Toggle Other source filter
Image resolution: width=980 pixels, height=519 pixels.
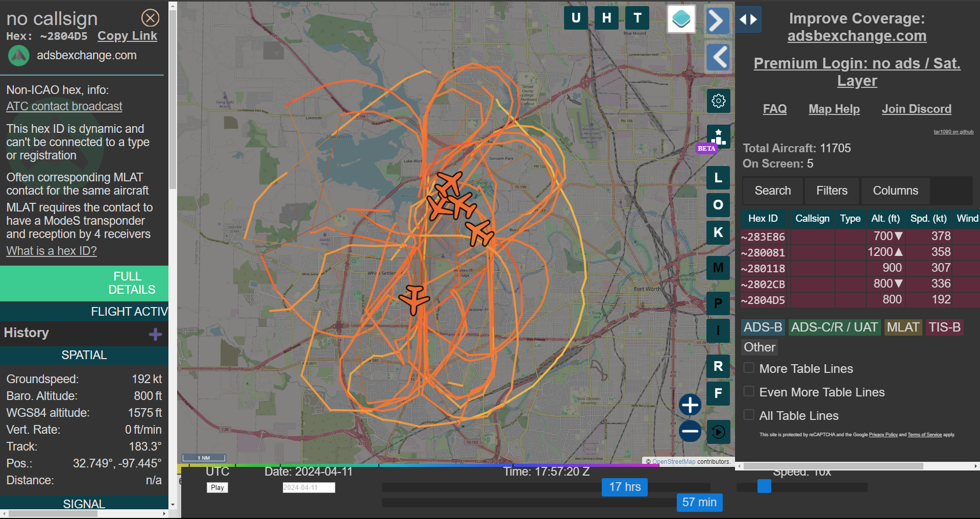coord(759,347)
